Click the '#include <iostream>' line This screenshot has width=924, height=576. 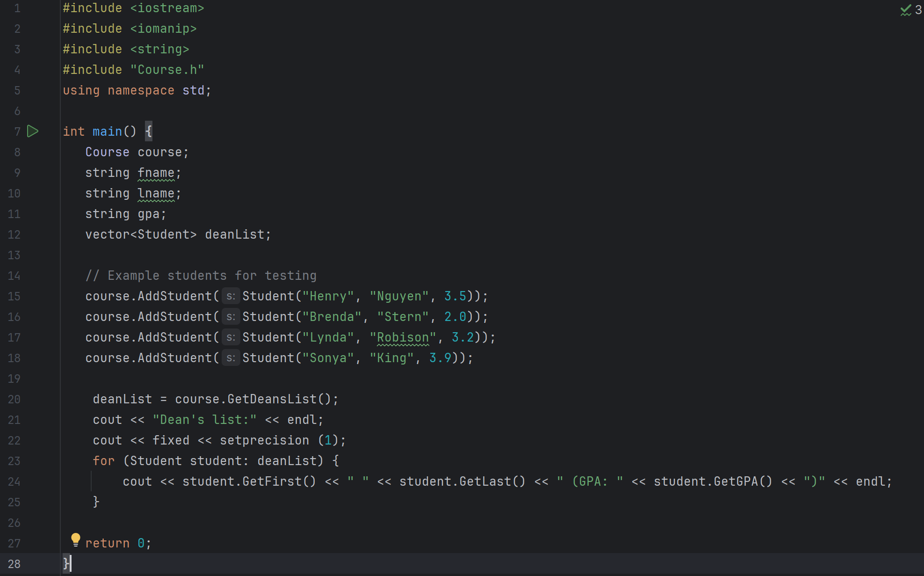134,8
